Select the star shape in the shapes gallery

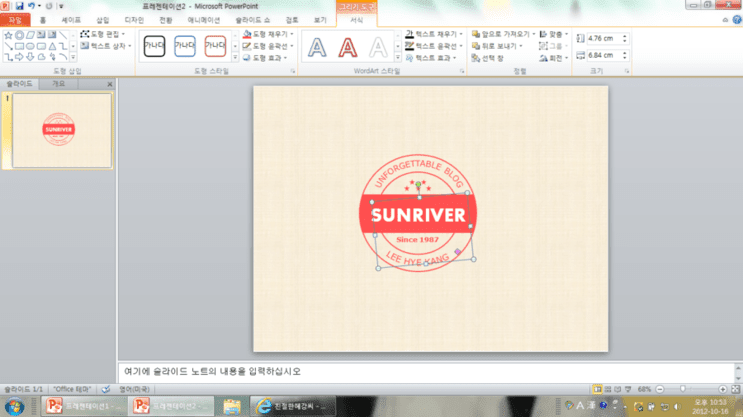(9, 35)
